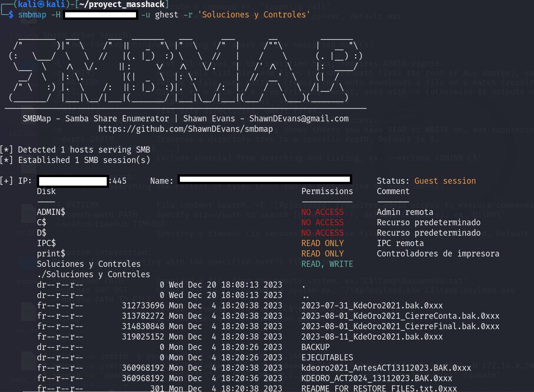The image size is (534, 392).
Task: Click file 2023-08-11_KdeOro2021.bak.0xxx
Action: pyautogui.click(x=372, y=337)
